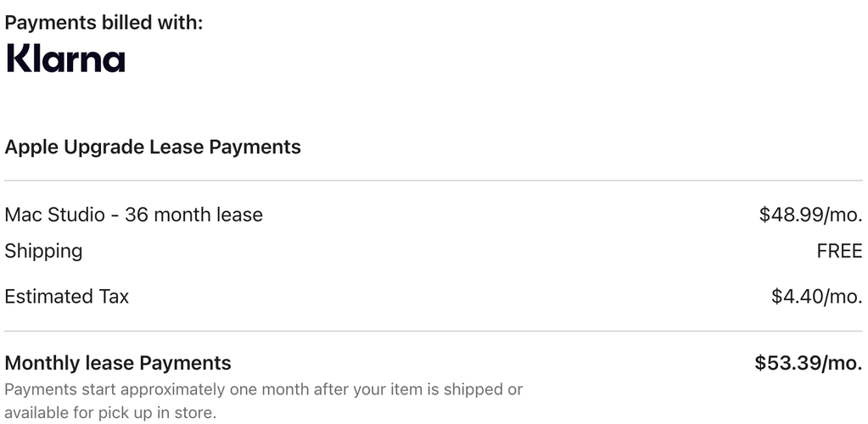This screenshot has height=424, width=868.
Task: Select the Monthly lease Payments label
Action: point(118,363)
